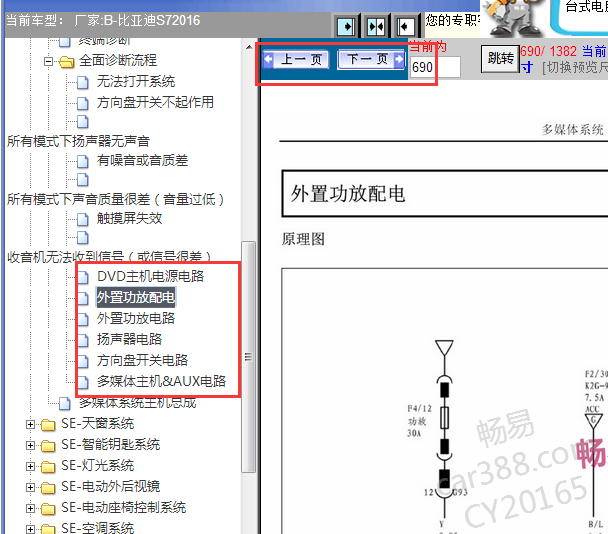The height and width of the screenshot is (534, 608).
Task: Open the 方向盘开关不起作用 document
Action: [155, 102]
